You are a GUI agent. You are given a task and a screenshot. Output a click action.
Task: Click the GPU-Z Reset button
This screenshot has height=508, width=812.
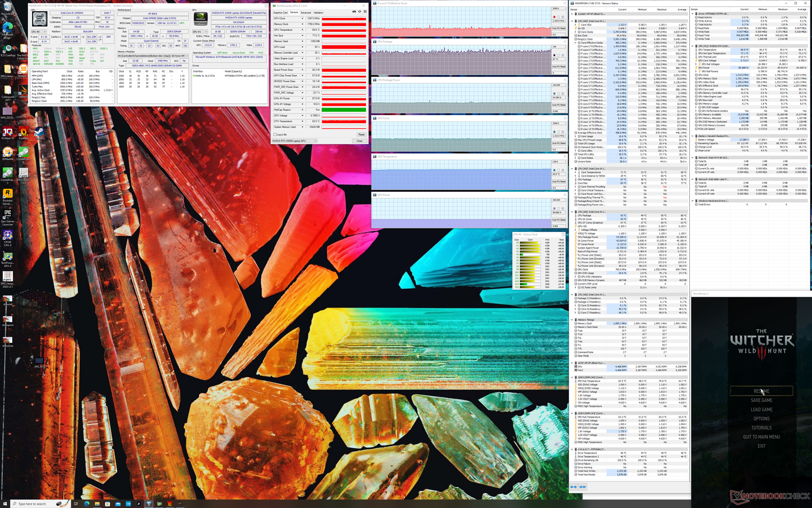(x=361, y=135)
